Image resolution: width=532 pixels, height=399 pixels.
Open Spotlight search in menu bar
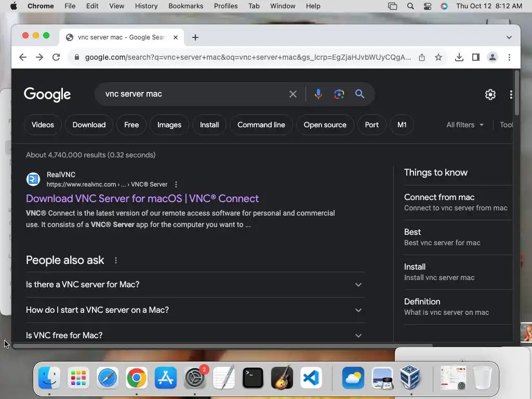(x=410, y=6)
